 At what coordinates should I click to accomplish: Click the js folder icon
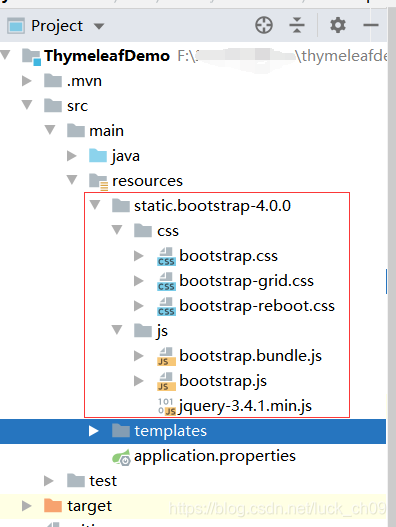click(x=143, y=330)
